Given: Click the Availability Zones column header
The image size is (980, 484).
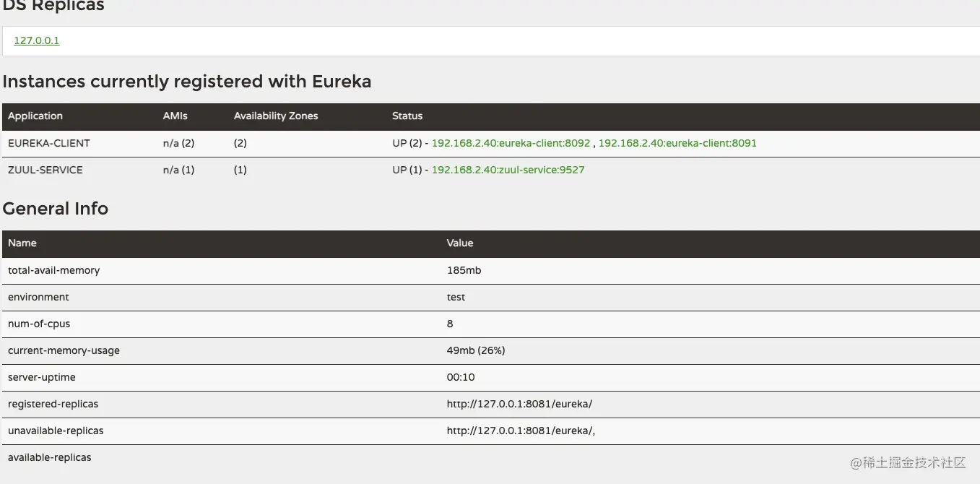Looking at the screenshot, I should coord(276,116).
